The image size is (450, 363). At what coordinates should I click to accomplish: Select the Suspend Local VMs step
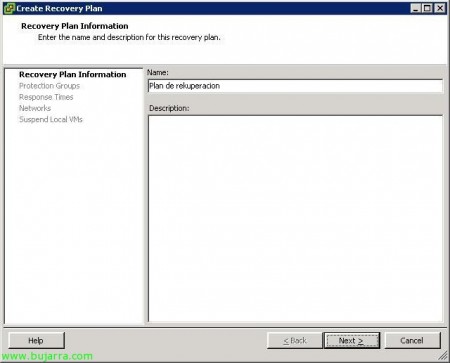click(x=51, y=119)
